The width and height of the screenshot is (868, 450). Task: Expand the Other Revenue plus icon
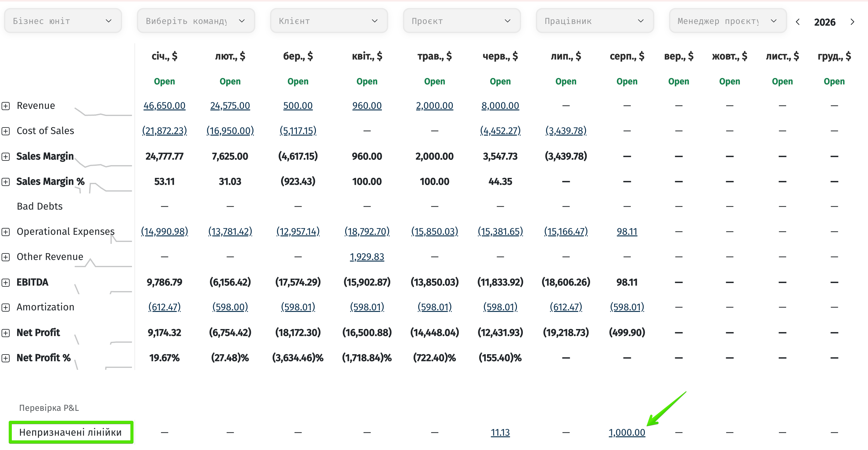(5, 257)
